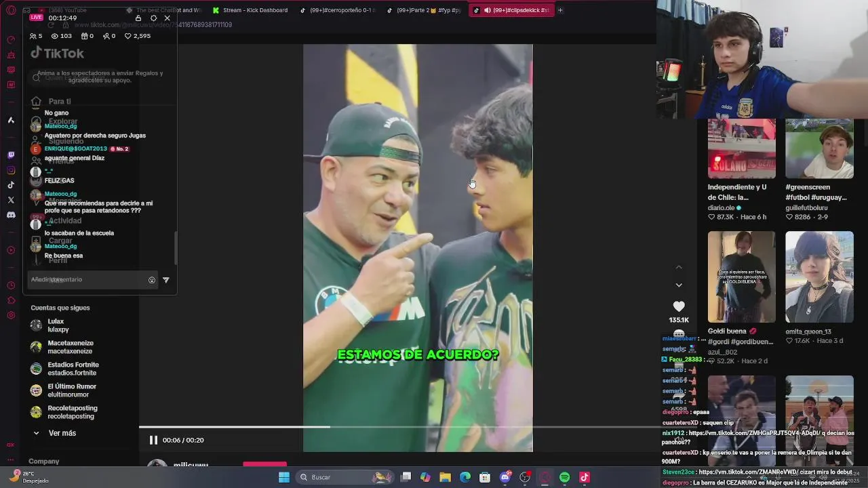Click the Opera GX logo icon

tap(11, 10)
